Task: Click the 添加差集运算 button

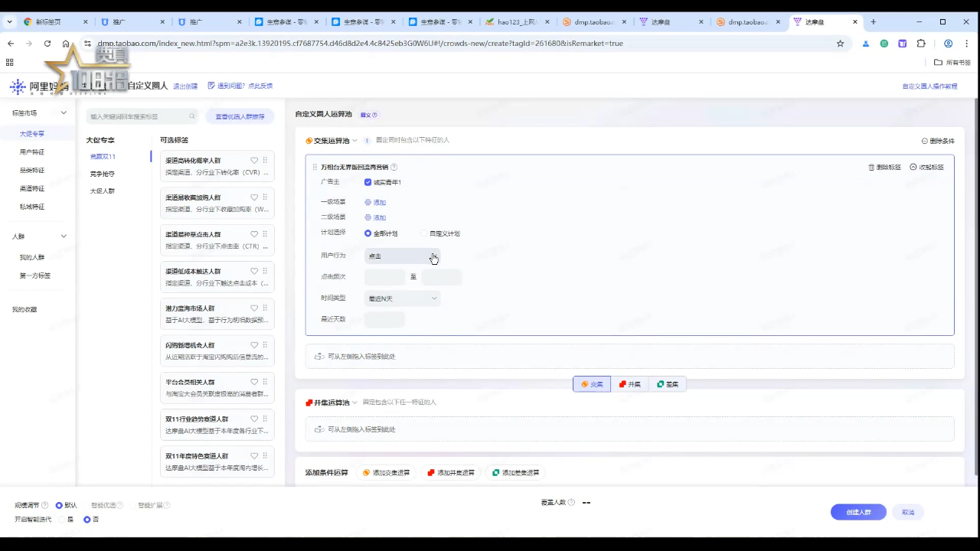Action: 515,473
